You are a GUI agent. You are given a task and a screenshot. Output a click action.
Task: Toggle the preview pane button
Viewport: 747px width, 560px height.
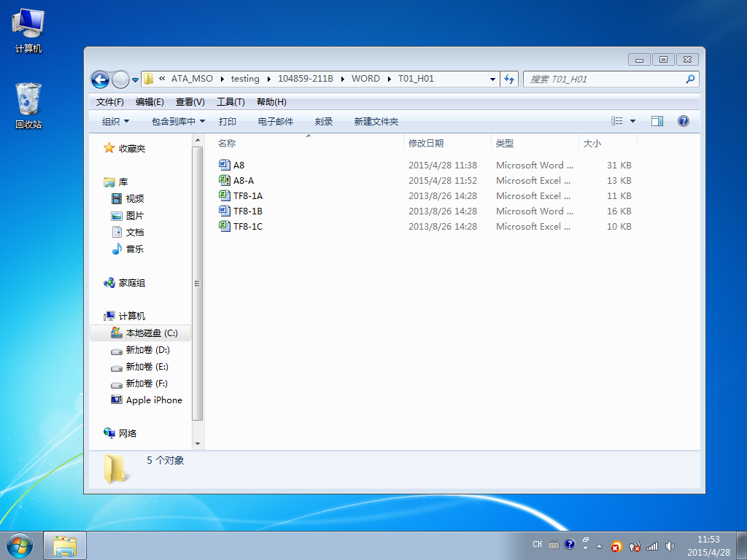pos(657,121)
